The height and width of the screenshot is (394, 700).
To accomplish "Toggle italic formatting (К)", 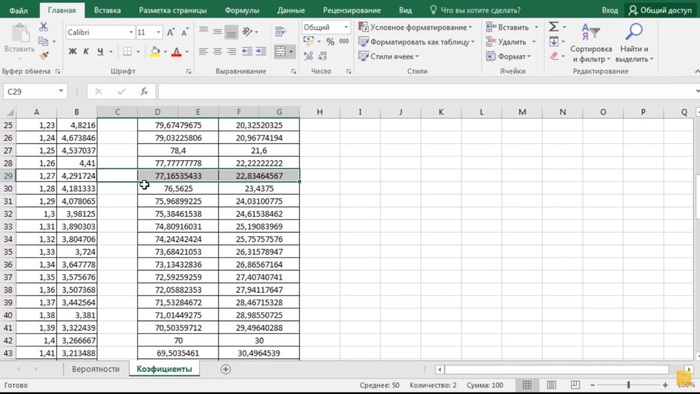I will 86,52.
